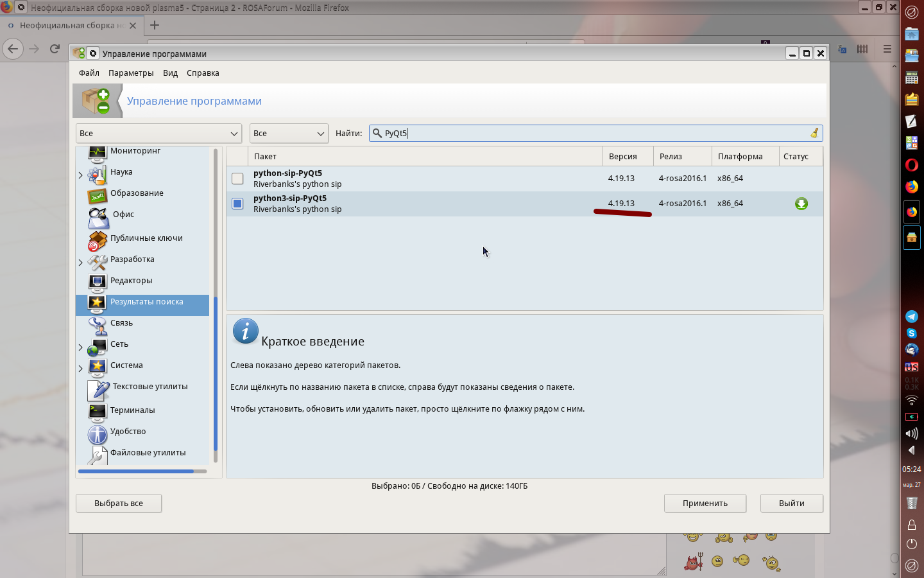The height and width of the screenshot is (578, 924).
Task: Close the ROSAForum Firefox tab
Action: pos(133,26)
